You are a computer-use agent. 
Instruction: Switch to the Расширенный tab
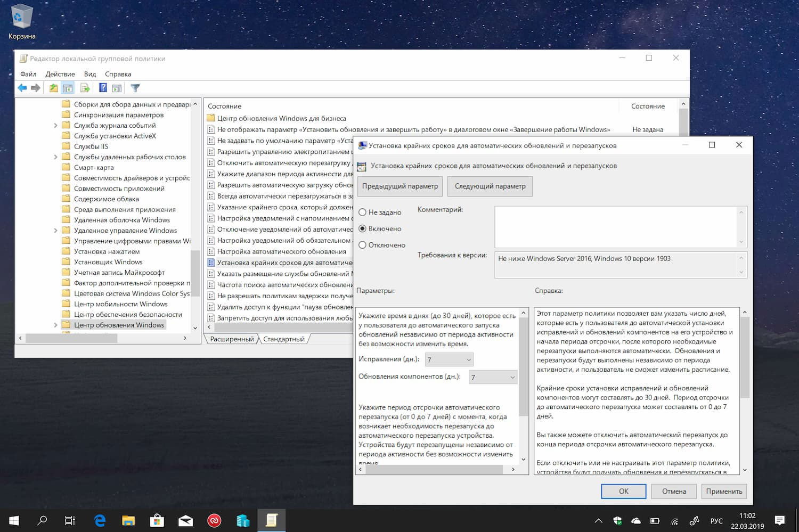coord(232,339)
